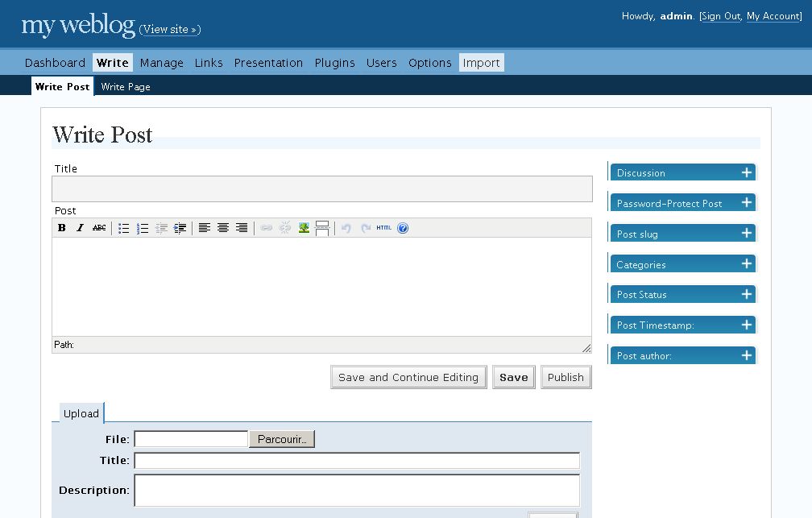Browse for a file with Parcourir
The height and width of the screenshot is (518, 812).
tap(281, 438)
